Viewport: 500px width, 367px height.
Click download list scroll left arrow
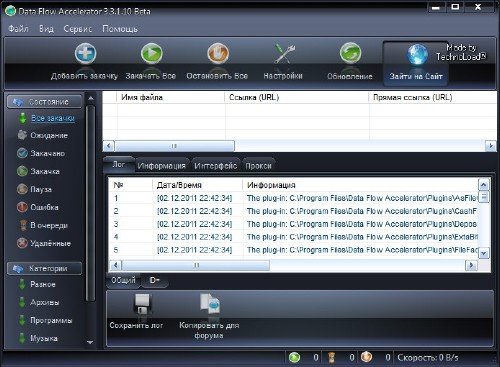[109, 146]
